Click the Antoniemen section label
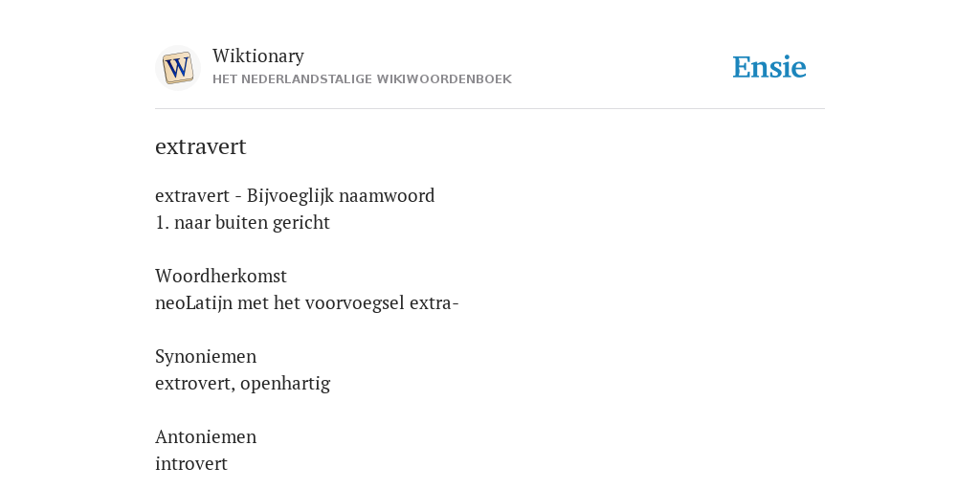 point(206,436)
